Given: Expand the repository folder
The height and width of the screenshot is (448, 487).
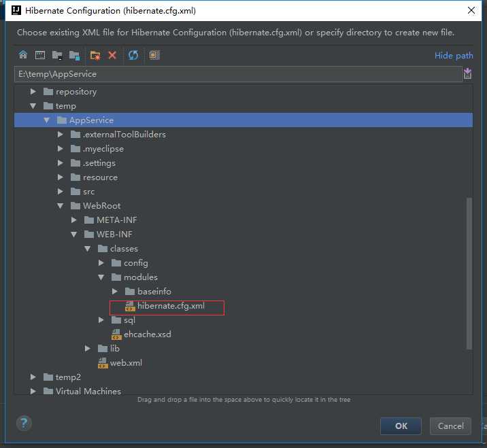Looking at the screenshot, I should [33, 92].
